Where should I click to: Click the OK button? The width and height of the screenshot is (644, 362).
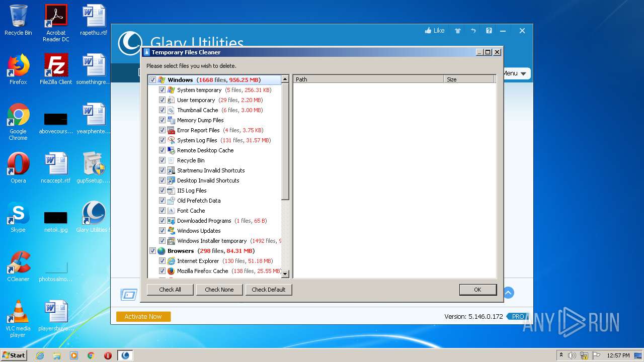(x=478, y=290)
